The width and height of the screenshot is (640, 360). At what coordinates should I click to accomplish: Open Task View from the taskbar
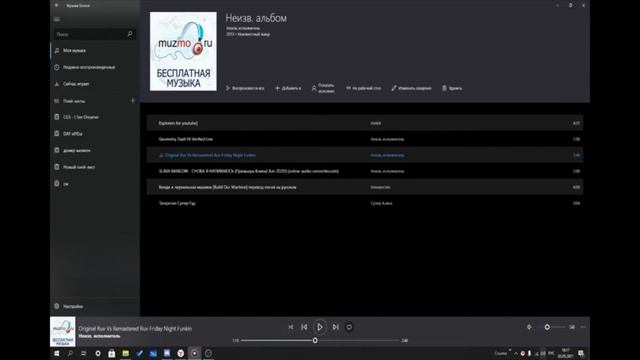pos(84,353)
